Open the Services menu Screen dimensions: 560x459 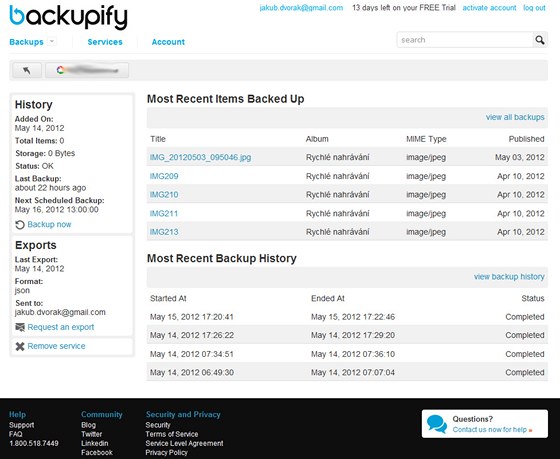(105, 42)
